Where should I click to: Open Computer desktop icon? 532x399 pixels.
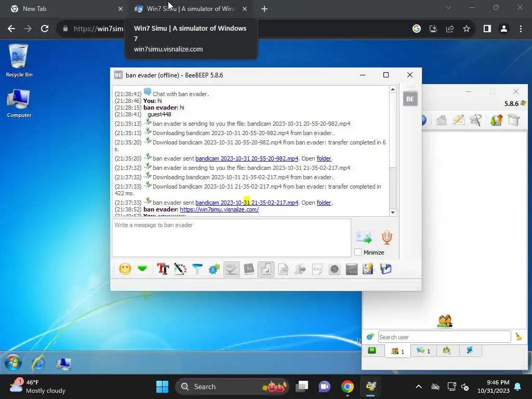19,103
